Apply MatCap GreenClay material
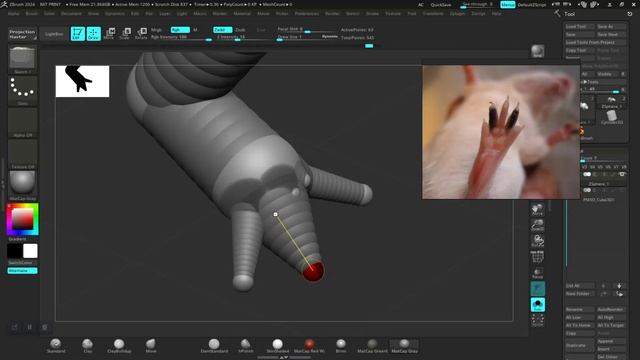This screenshot has height=360, width=640. 372,345
